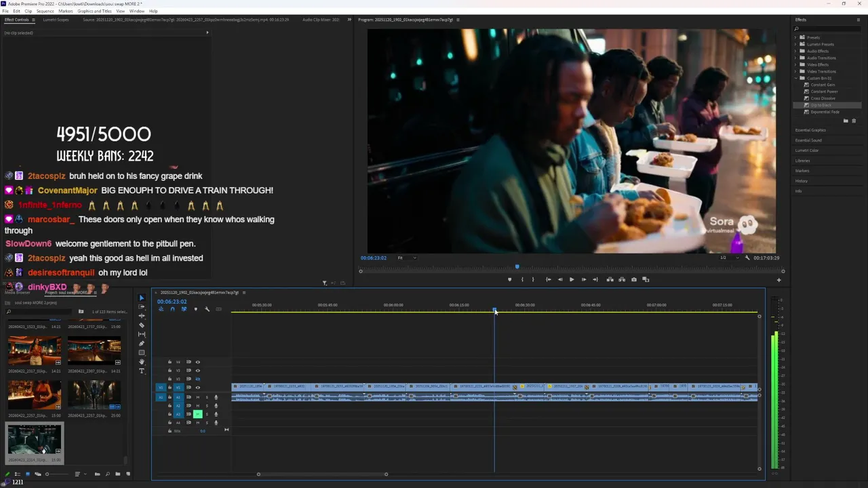Open the Essential Graphics panel
Viewport: 868px width, 488px height.
810,130
